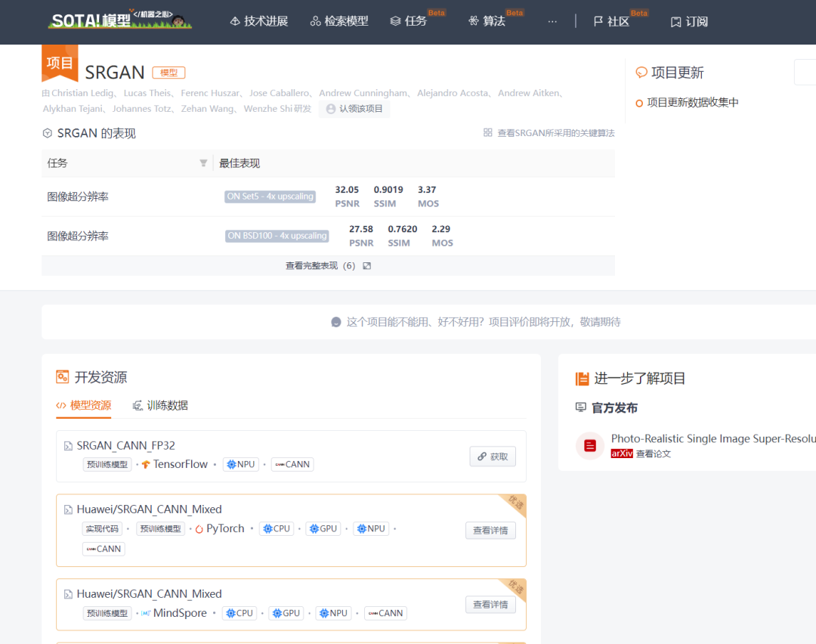The width and height of the screenshot is (816, 644).
Task: Open the 算法 navigation item
Action: pos(487,21)
